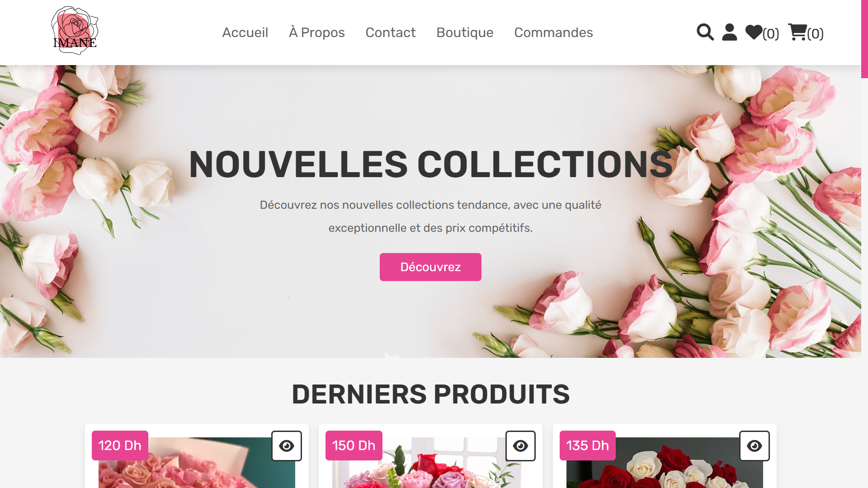Quick view the 135 Dh product
This screenshot has width=868, height=488.
coord(754,446)
